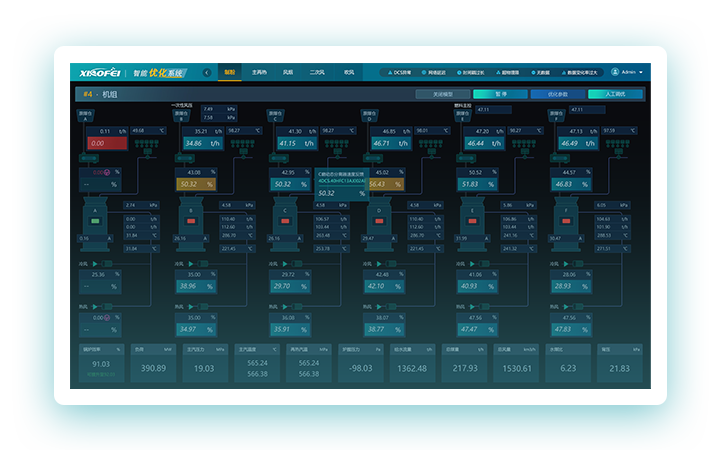Switch to the 制粉 tab
Viewport: 720px width, 450px height.
coord(230,72)
